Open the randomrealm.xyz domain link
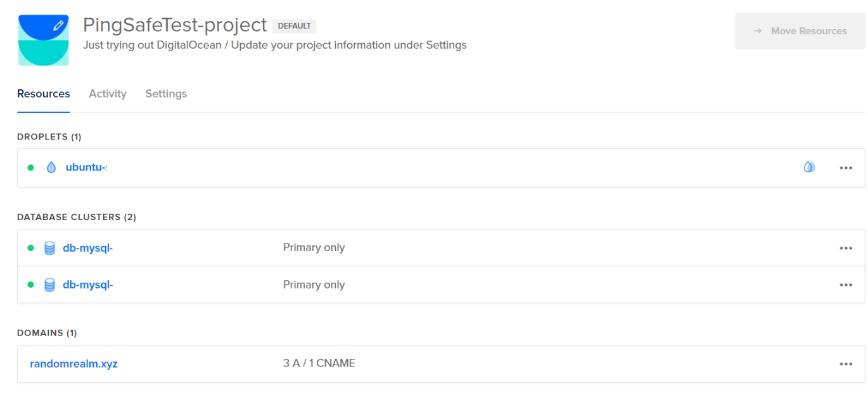 coord(73,364)
